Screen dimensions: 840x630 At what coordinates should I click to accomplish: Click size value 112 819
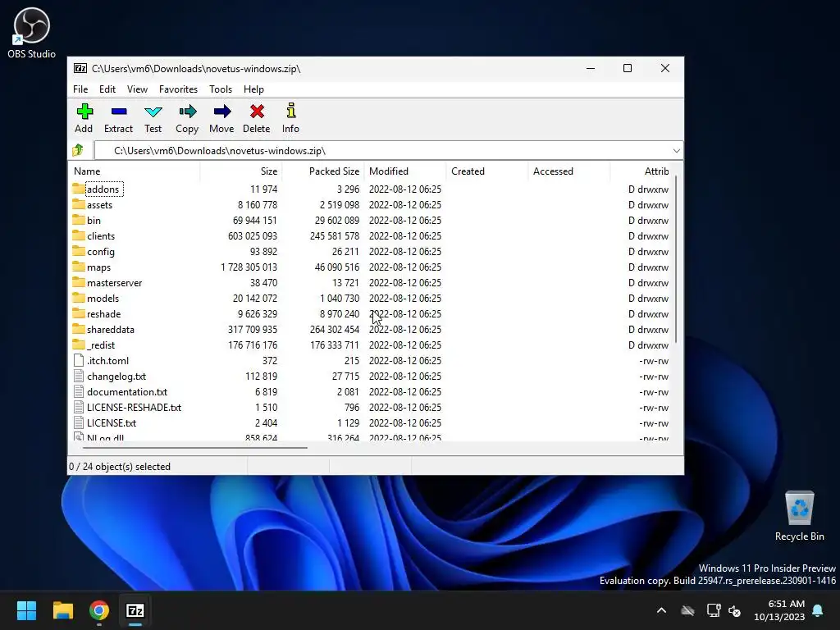pos(261,376)
